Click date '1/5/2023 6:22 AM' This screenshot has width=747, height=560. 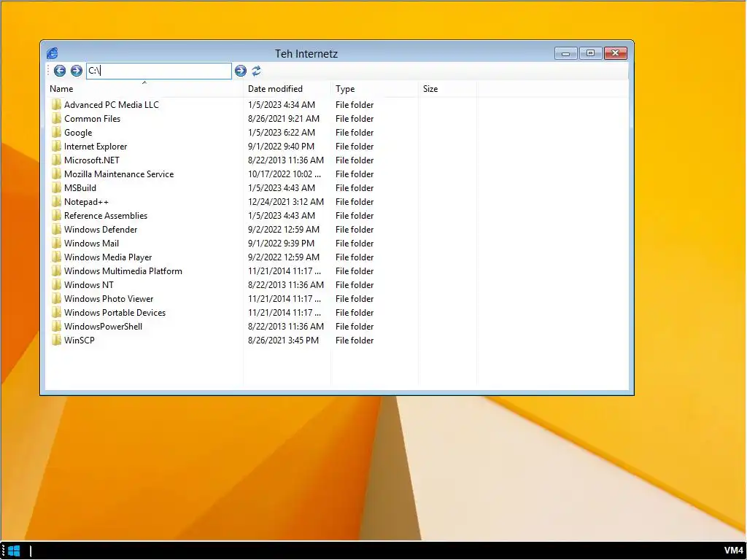click(x=282, y=133)
